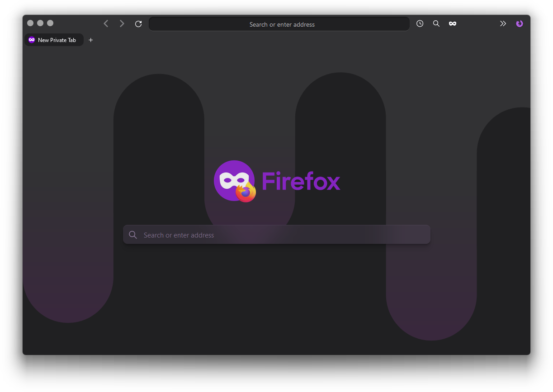
Task: Open a new tab with the plus button
Action: 90,40
